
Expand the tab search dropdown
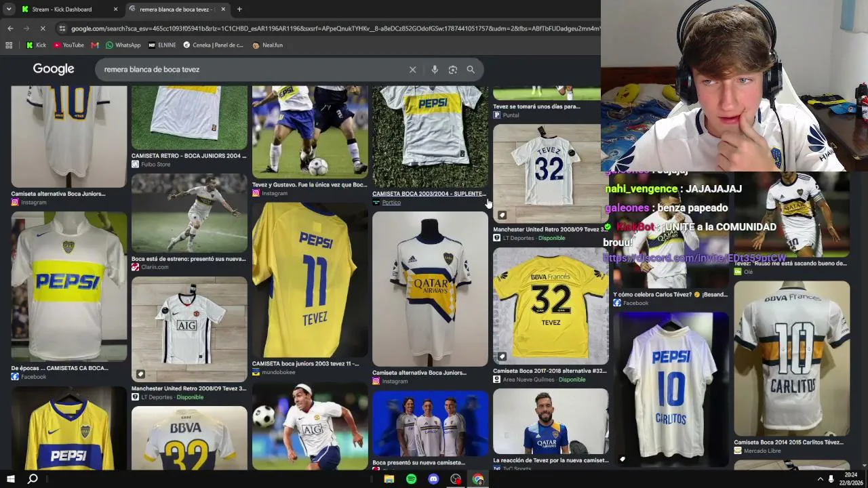9,9
